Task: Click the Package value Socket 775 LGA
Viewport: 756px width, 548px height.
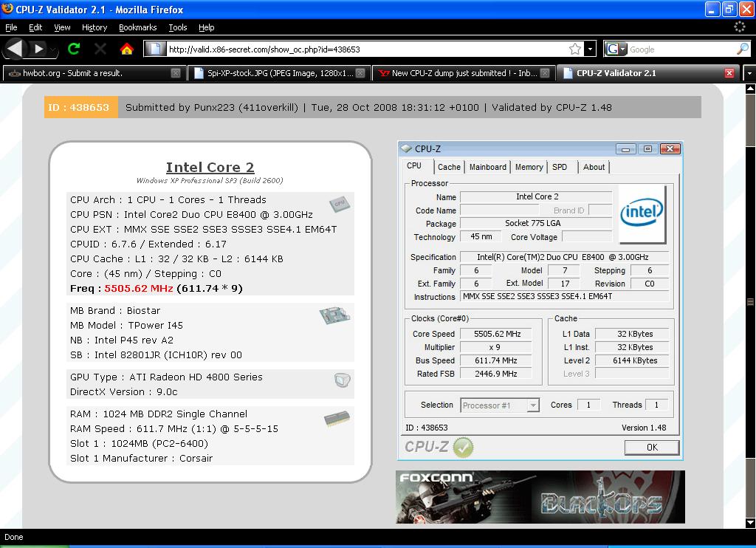Action: pyautogui.click(x=536, y=223)
